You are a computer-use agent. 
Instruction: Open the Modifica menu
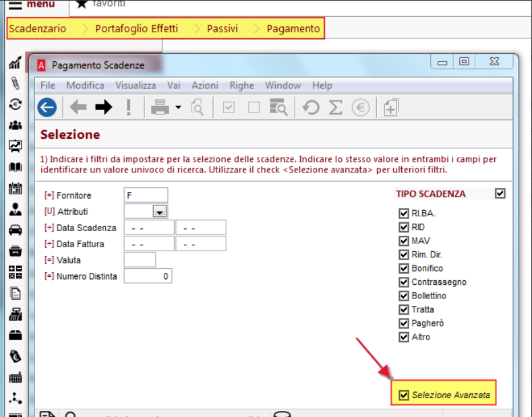(85, 86)
